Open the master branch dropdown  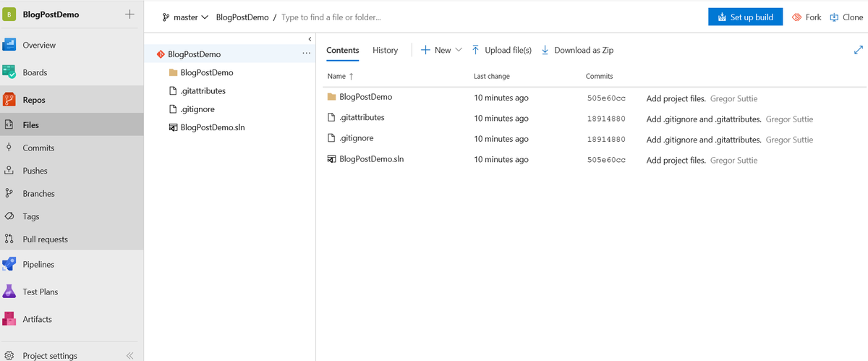click(x=186, y=17)
